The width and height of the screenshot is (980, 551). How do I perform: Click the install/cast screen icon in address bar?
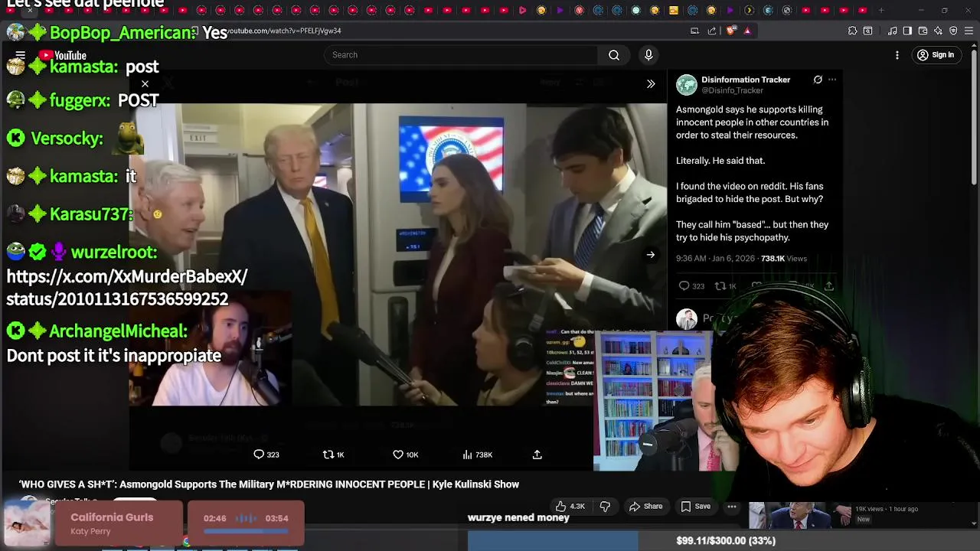tap(694, 31)
